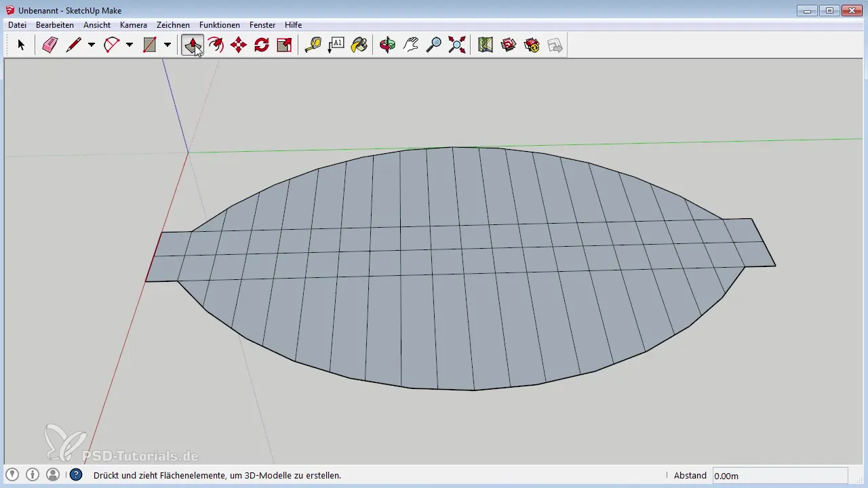Open the Extension Warehouse icon
Screen dimensions: 868x488
point(532,45)
